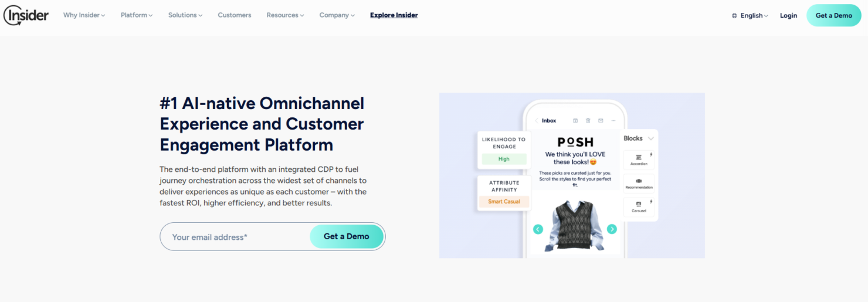This screenshot has height=302, width=868.
Task: Click the right carousel arrow
Action: point(612,229)
